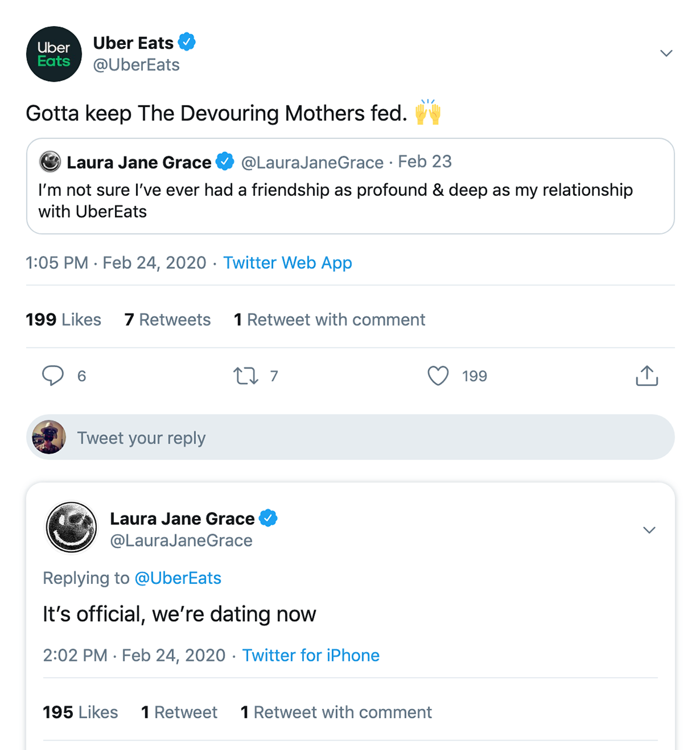700x750 pixels.
Task: Open Retweet with comment under Uber Eats tweet
Action: 330,320
